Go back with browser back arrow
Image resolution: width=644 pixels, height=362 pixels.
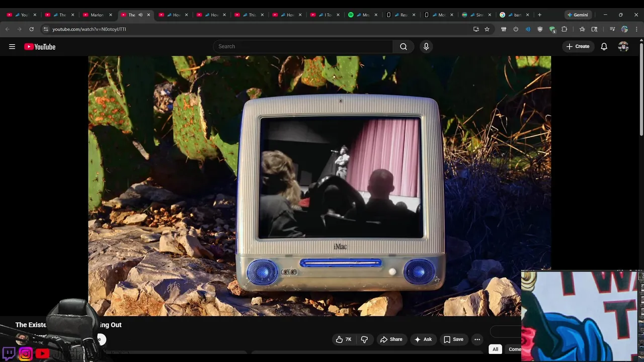point(8,29)
